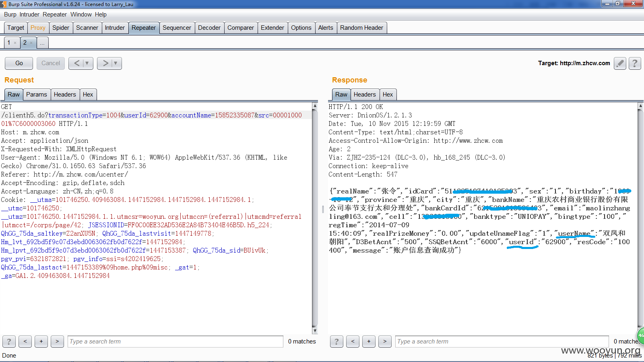Viewport: 644px width, 362px height.
Task: Open the Help menu
Action: click(x=101, y=14)
